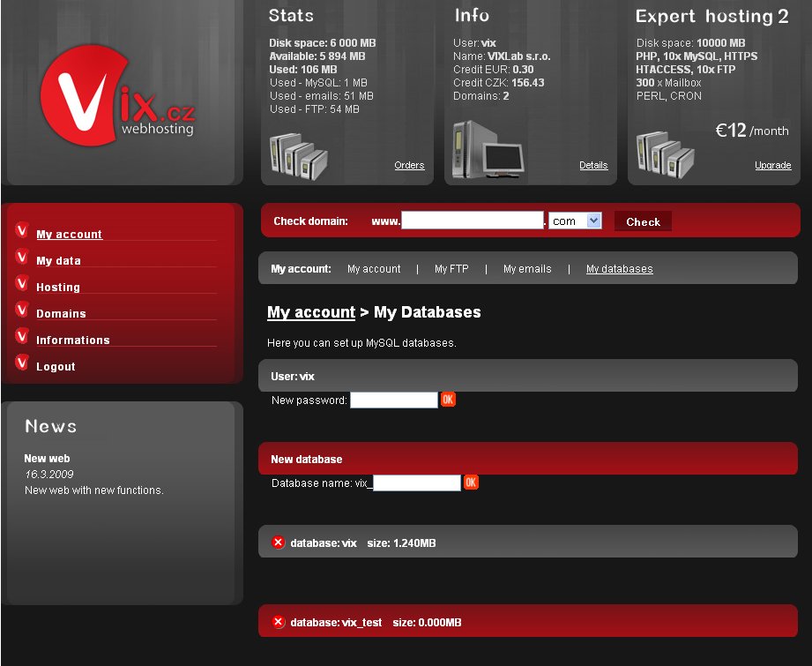Click the server image in Expert hosting panel
Viewport: 812px width, 666px height.
click(x=666, y=153)
